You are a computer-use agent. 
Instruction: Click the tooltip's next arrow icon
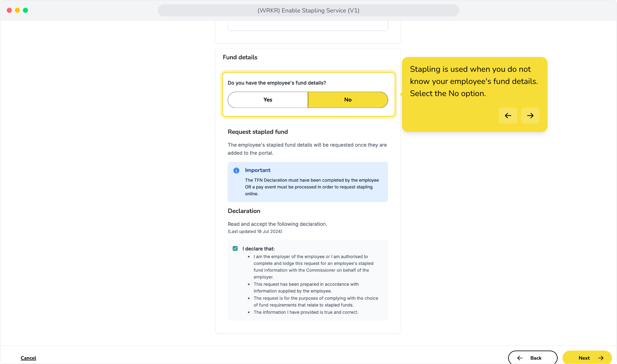pos(530,116)
